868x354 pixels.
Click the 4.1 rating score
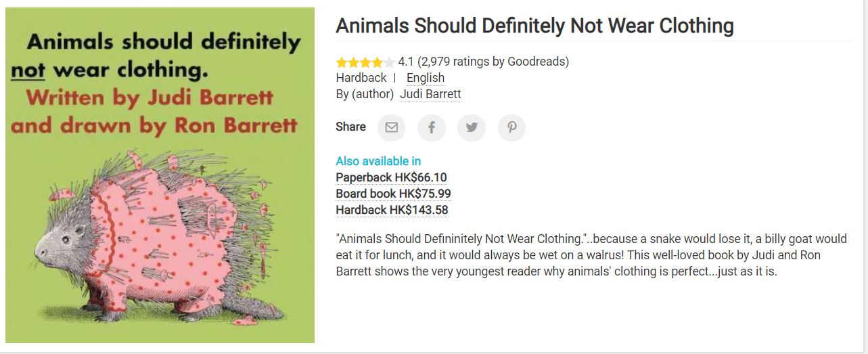[x=406, y=62]
